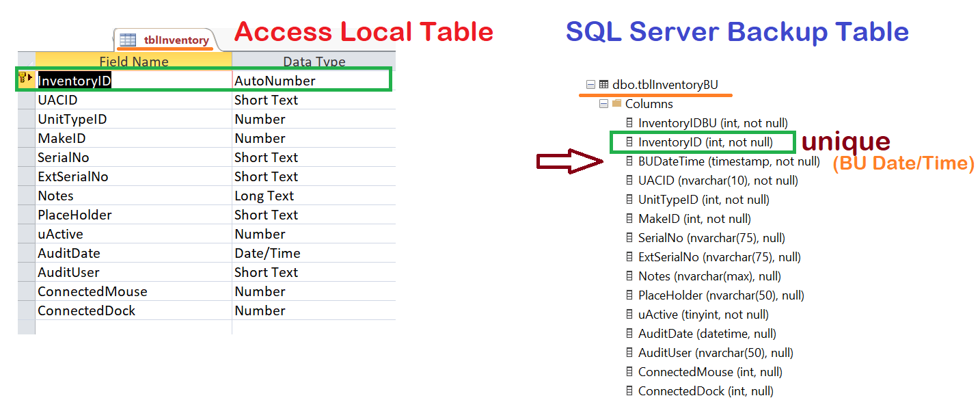The image size is (980, 411).
Task: Select the uActive field in Access table
Action: point(134,234)
